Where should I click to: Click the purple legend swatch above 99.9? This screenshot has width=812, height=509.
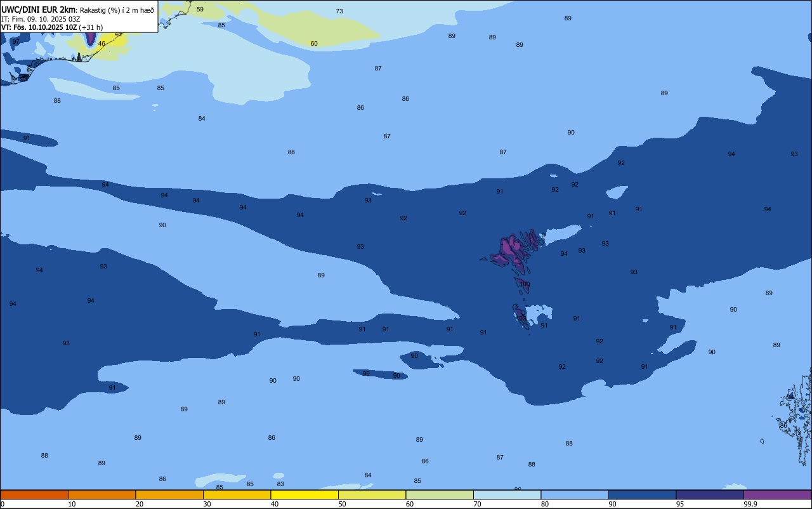[777, 494]
